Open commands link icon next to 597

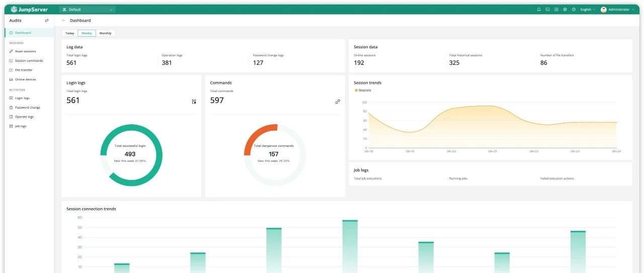pyautogui.click(x=338, y=102)
